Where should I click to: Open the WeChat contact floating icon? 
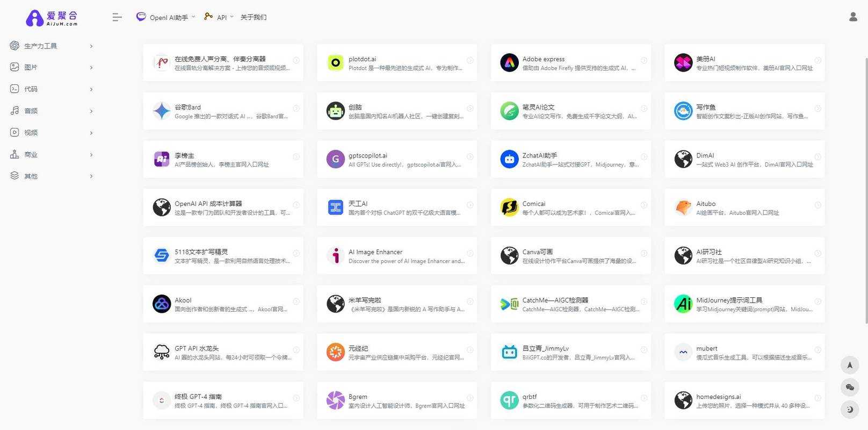(x=850, y=387)
